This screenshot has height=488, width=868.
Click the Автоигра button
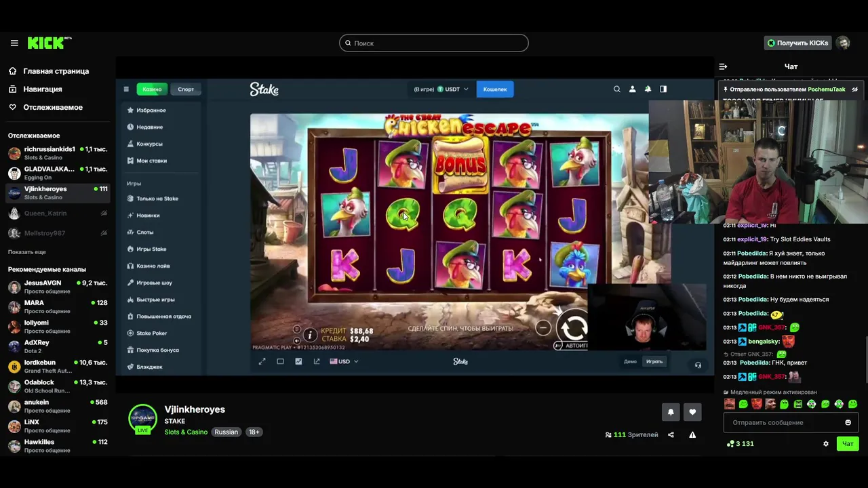coord(570,346)
